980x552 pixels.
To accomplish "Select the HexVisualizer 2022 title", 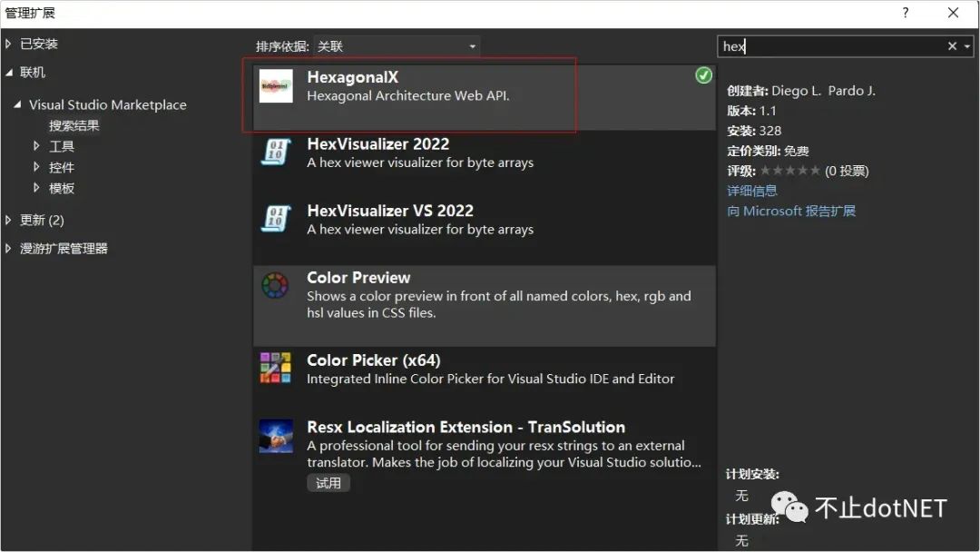I will 378,143.
